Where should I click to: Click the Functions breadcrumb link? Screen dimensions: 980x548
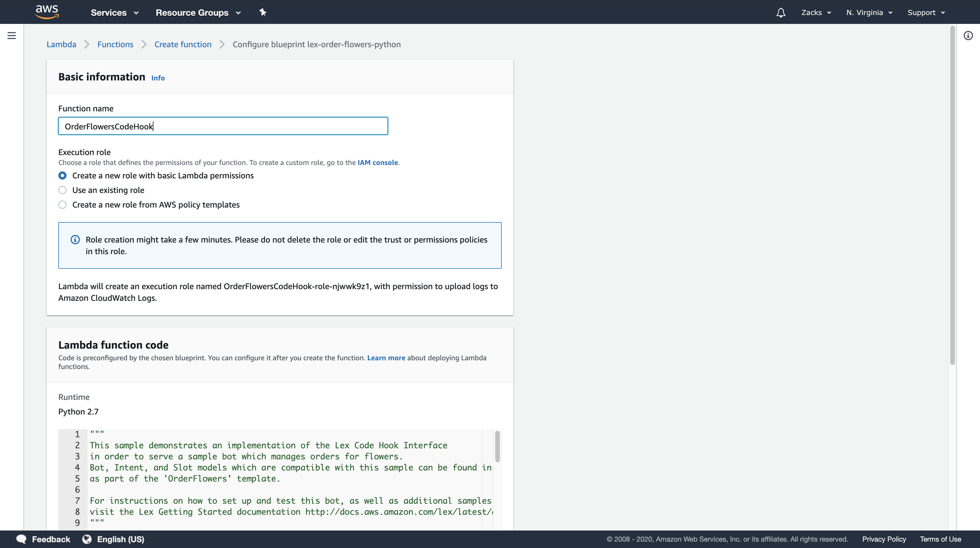pos(115,45)
